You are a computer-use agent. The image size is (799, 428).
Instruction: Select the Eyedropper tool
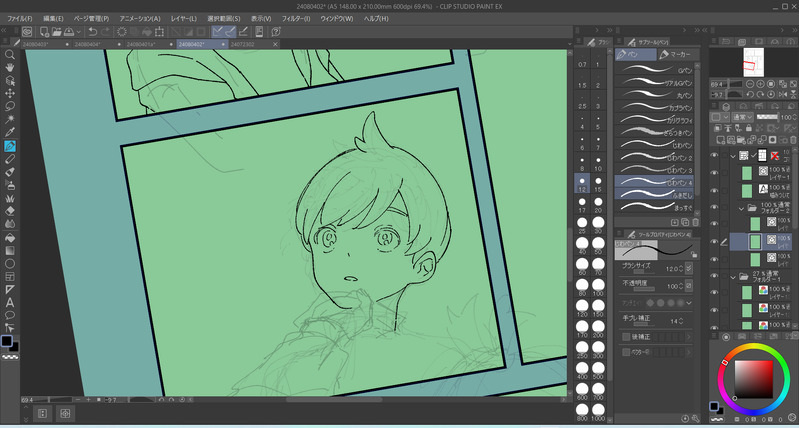pyautogui.click(x=9, y=132)
